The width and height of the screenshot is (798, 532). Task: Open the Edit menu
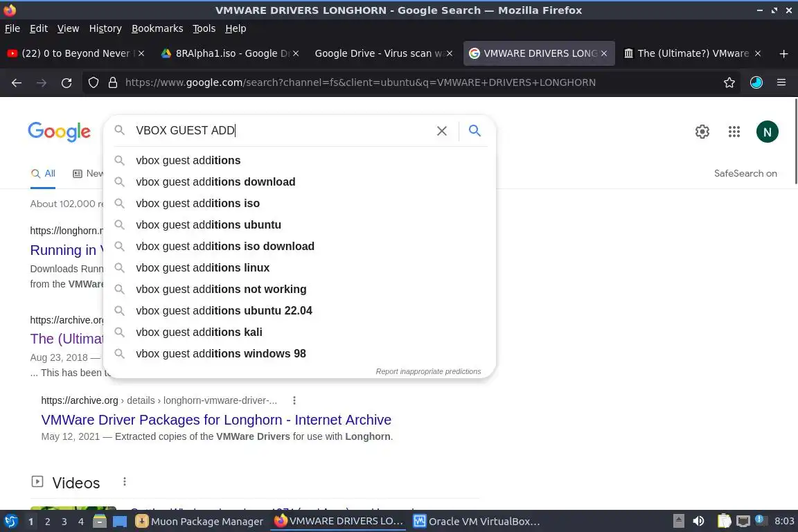tap(39, 28)
